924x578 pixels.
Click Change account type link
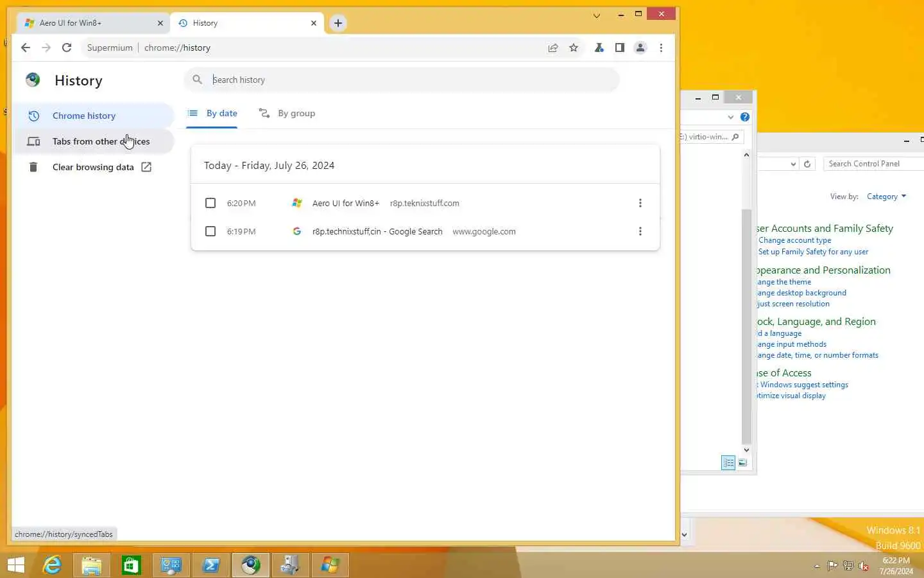[x=794, y=240]
